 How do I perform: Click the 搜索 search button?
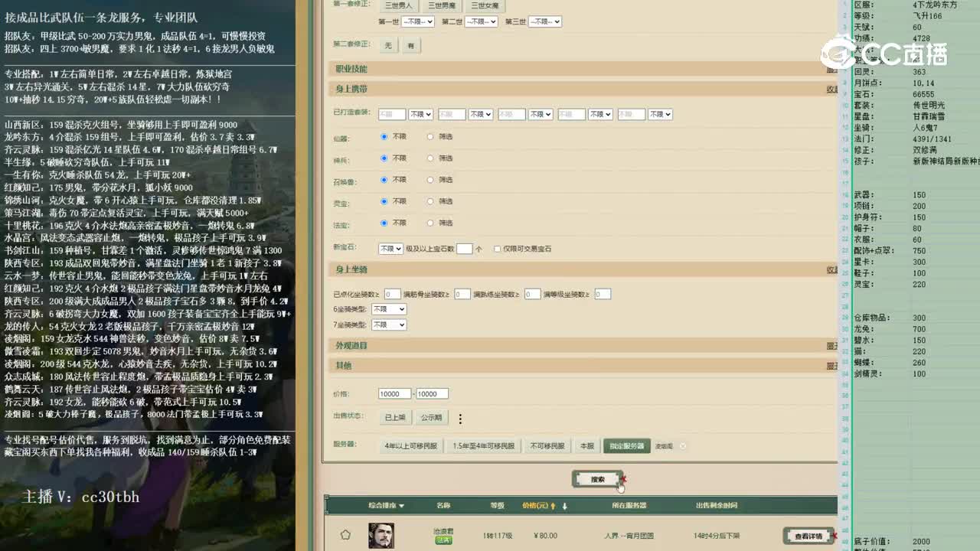click(x=597, y=478)
